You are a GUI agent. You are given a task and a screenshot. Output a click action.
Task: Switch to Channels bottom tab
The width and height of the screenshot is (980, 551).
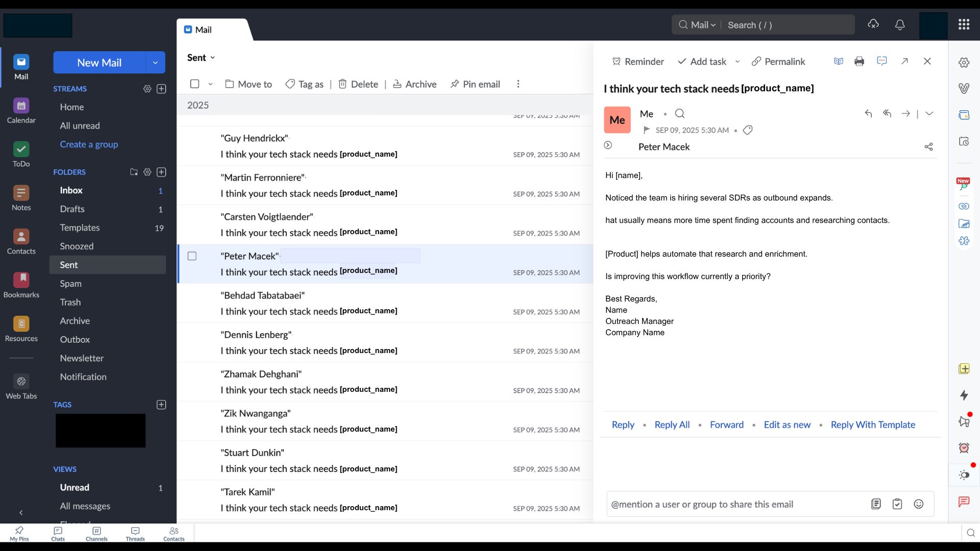coord(96,534)
